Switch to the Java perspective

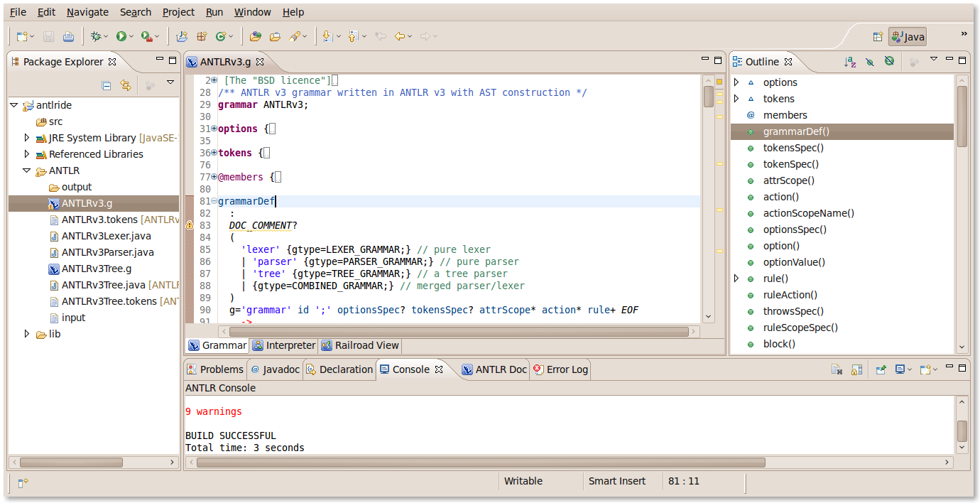pyautogui.click(x=908, y=36)
